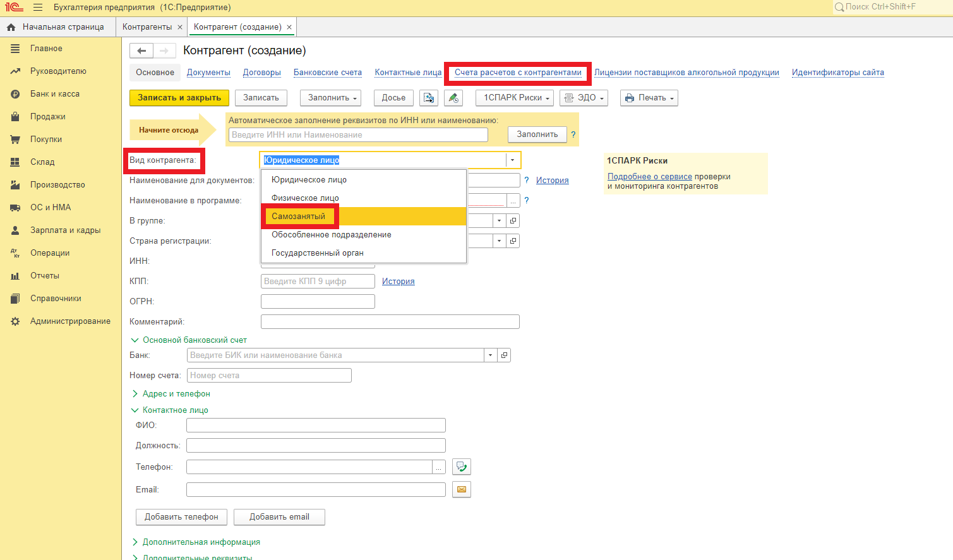Close the Контрагенты tab
This screenshot has height=560, width=953.
pyautogui.click(x=180, y=27)
